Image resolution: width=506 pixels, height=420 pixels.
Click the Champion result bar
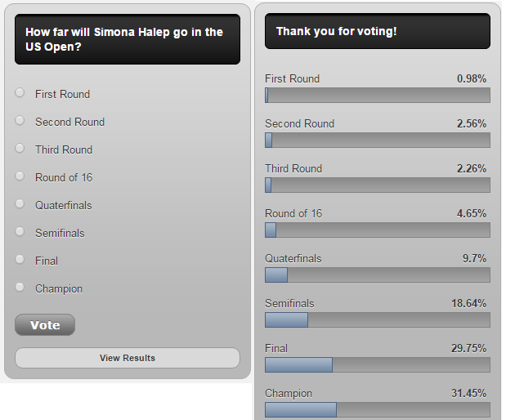tap(377, 409)
